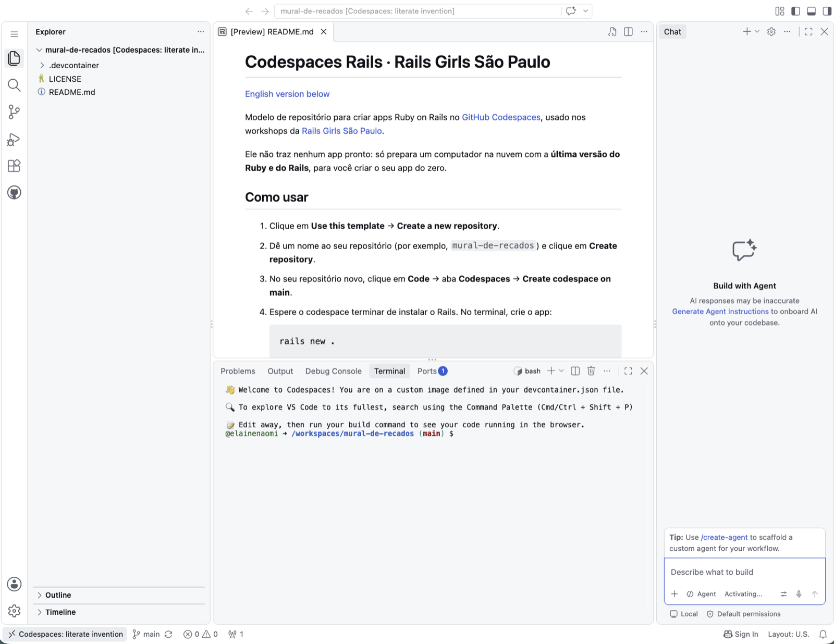The width and height of the screenshot is (834, 644).
Task: Open the Run and Debug view
Action: pos(14,139)
